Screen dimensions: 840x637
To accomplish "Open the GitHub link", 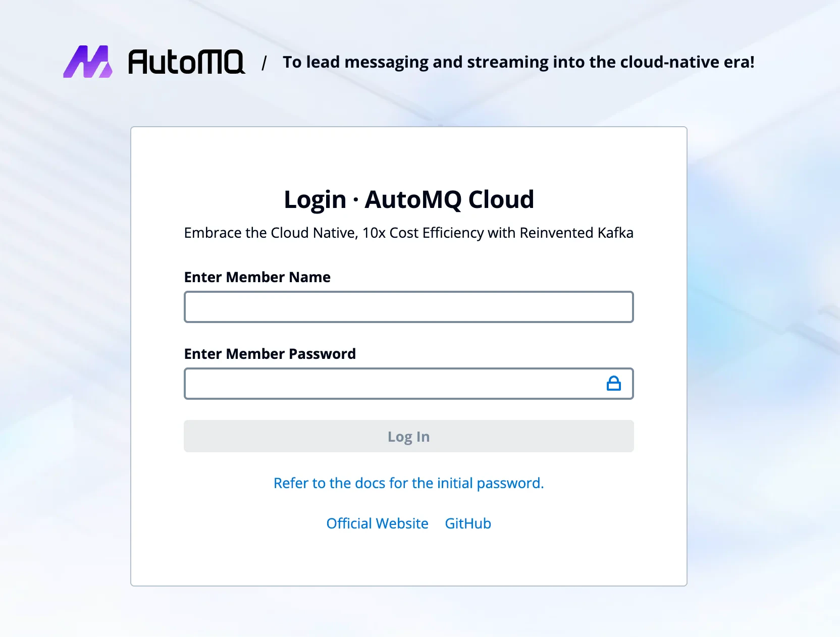I will pyautogui.click(x=468, y=523).
